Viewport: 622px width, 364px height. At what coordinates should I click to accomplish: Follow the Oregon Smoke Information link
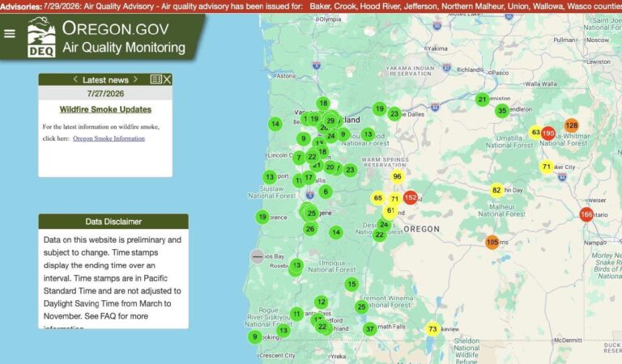(109, 138)
